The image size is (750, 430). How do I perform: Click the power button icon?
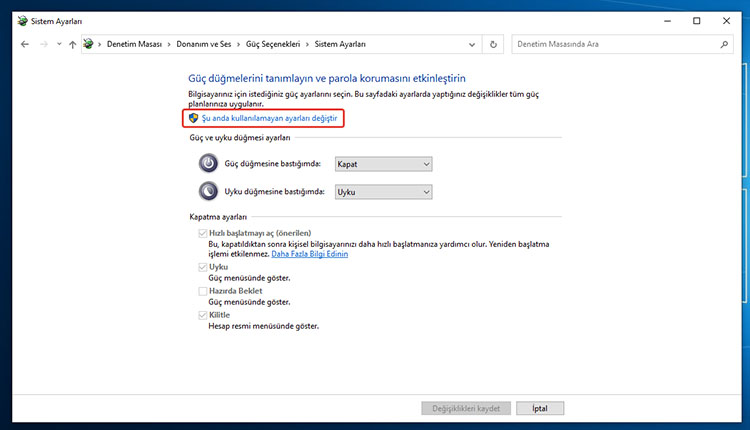tap(207, 164)
